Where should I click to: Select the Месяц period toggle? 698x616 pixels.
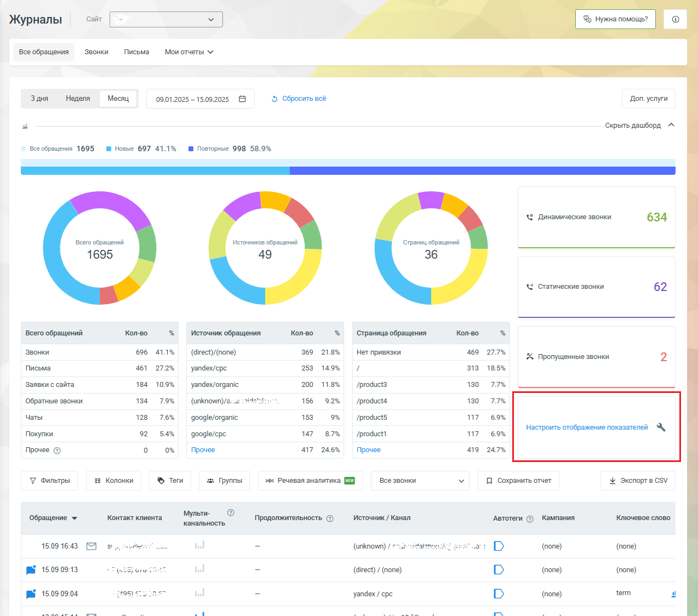(118, 99)
